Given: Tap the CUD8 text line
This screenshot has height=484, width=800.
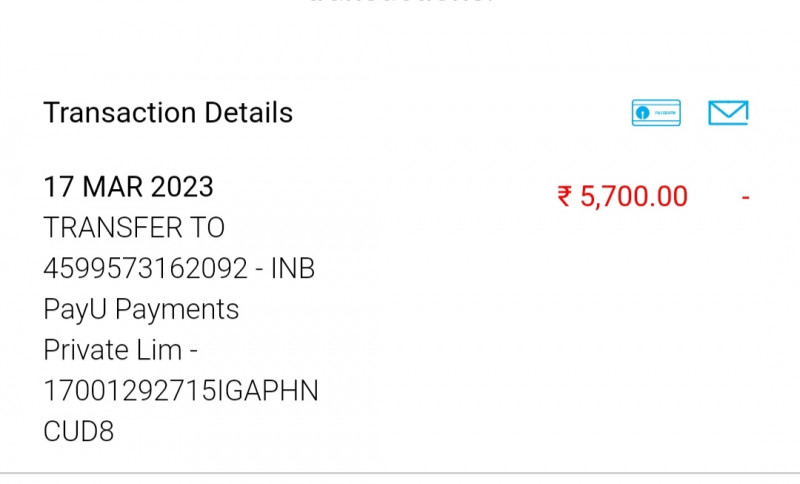Looking at the screenshot, I should point(79,432).
